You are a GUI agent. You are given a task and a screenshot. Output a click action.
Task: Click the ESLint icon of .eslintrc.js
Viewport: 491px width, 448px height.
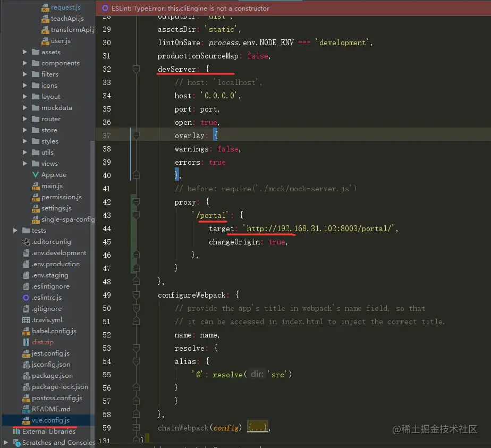pyautogui.click(x=26, y=298)
